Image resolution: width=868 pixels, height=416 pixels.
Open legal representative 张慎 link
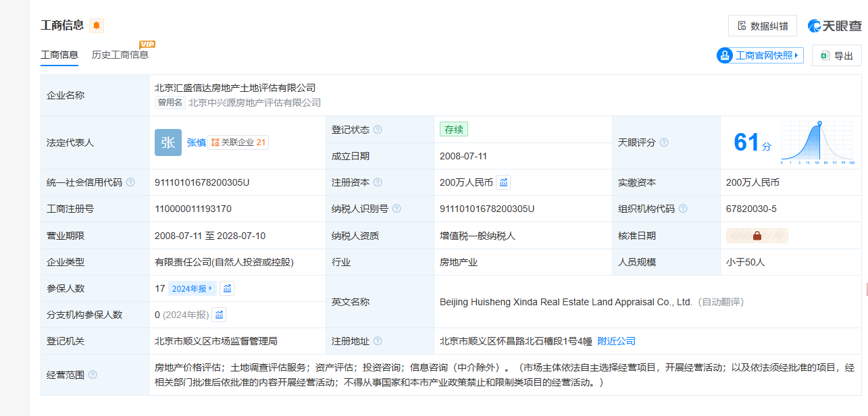point(197,142)
